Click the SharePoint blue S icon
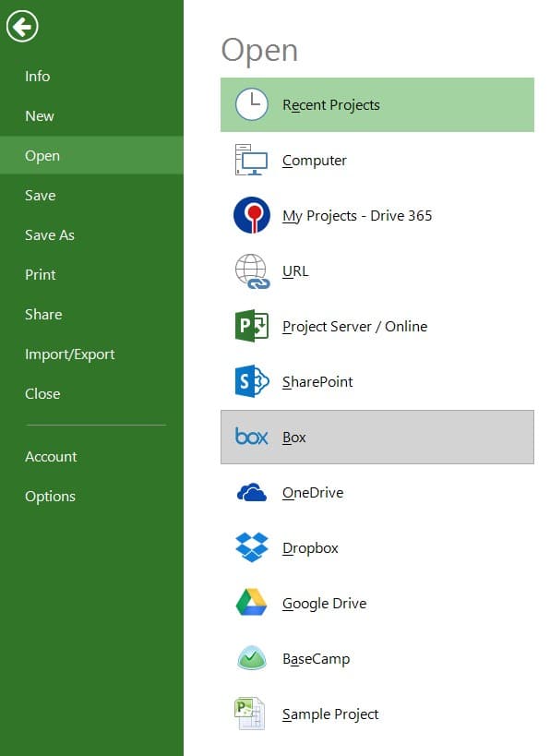Screen dimensions: 550x756 click(x=252, y=381)
